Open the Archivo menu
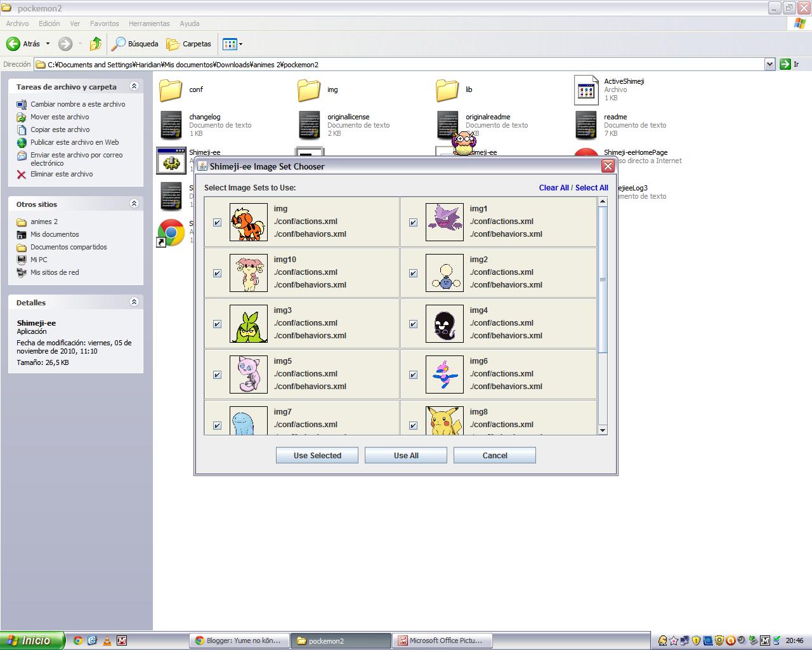 pyautogui.click(x=17, y=23)
